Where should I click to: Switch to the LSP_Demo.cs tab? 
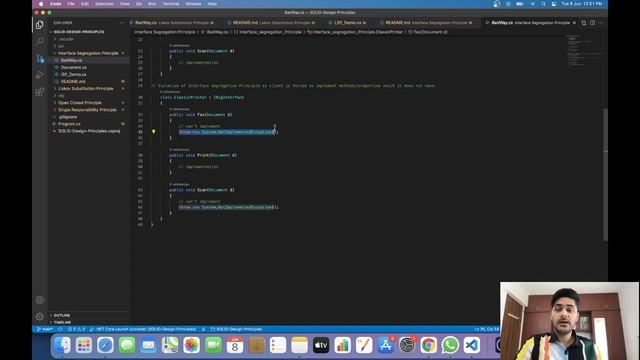tap(350, 23)
